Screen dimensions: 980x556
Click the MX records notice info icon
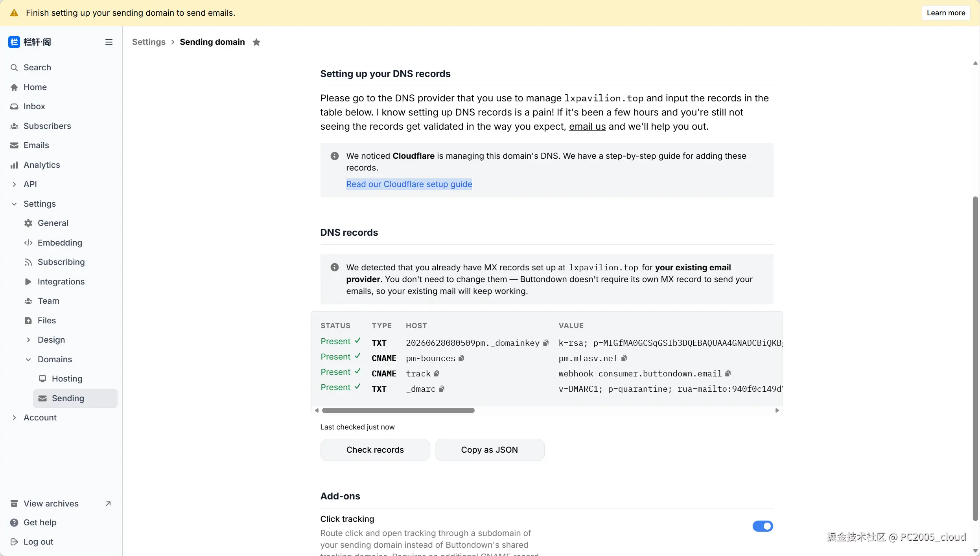(x=335, y=268)
